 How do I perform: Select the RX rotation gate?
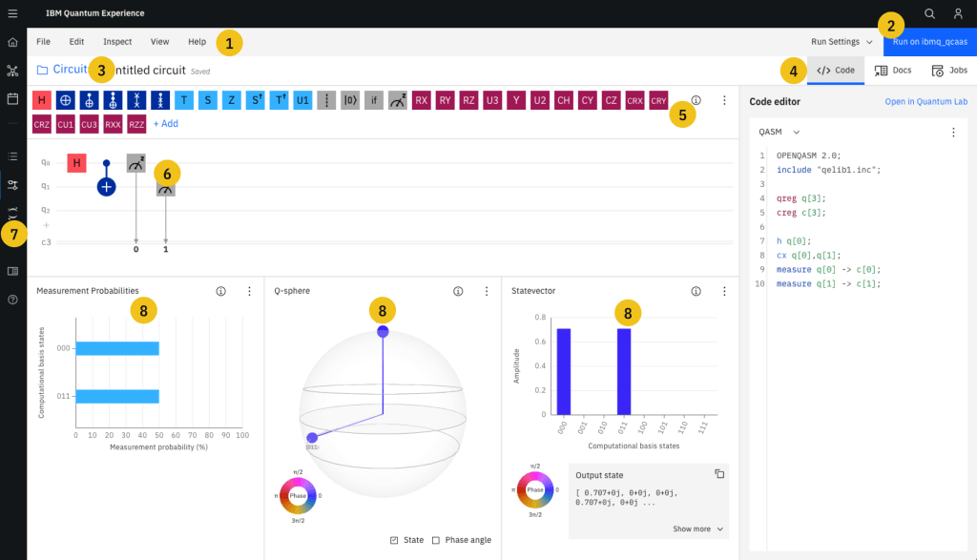422,99
